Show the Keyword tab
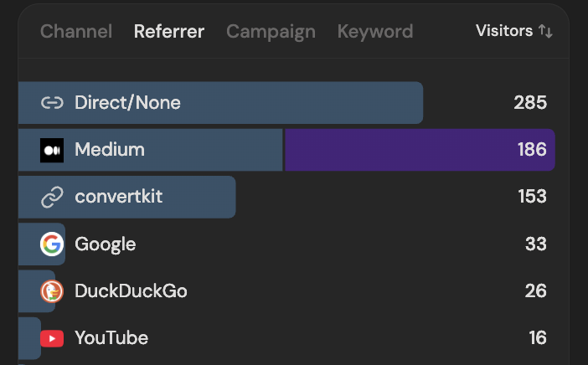The height and width of the screenshot is (365, 588). [375, 32]
